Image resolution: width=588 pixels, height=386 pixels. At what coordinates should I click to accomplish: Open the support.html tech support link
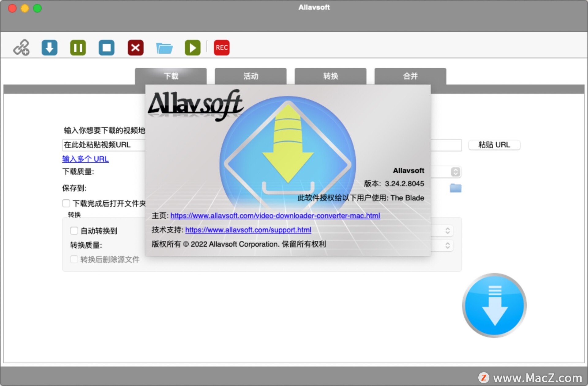pyautogui.click(x=248, y=230)
